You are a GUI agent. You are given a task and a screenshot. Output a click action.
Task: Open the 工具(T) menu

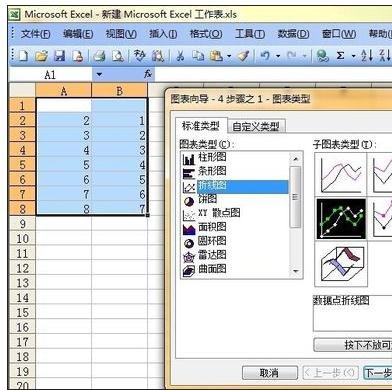tap(250, 34)
